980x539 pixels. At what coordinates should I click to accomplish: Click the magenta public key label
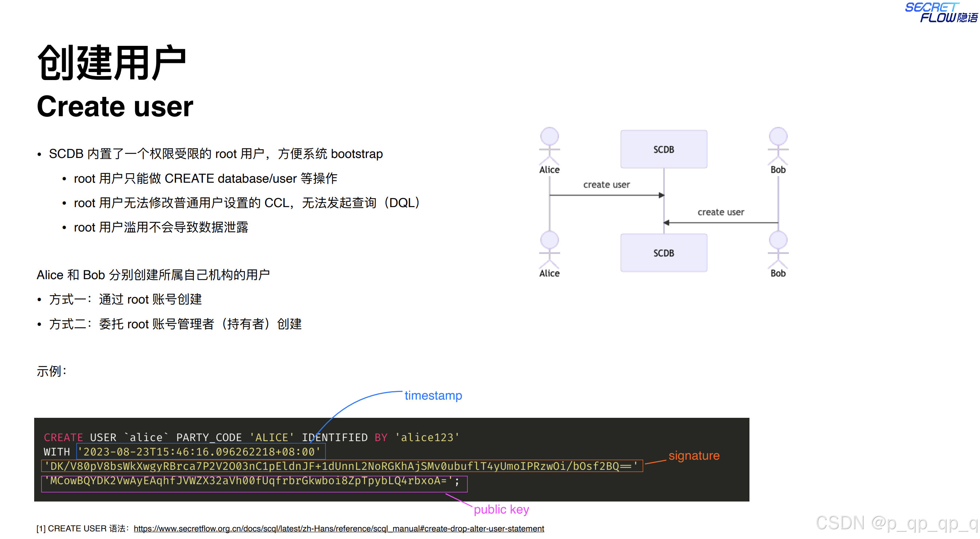coord(501,509)
